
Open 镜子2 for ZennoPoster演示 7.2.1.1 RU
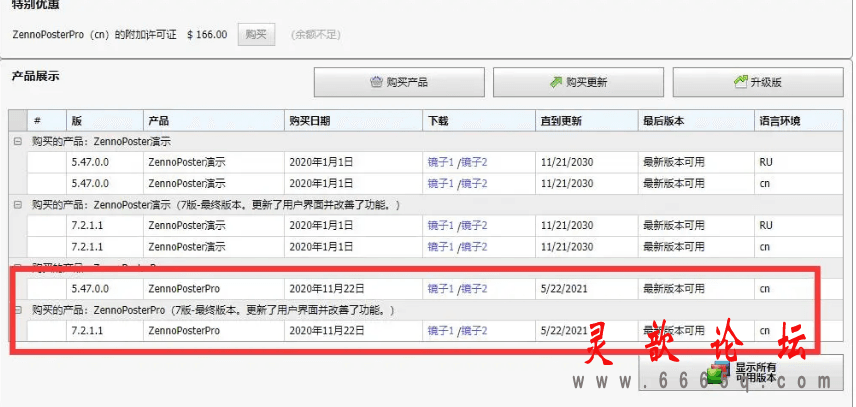474,225
